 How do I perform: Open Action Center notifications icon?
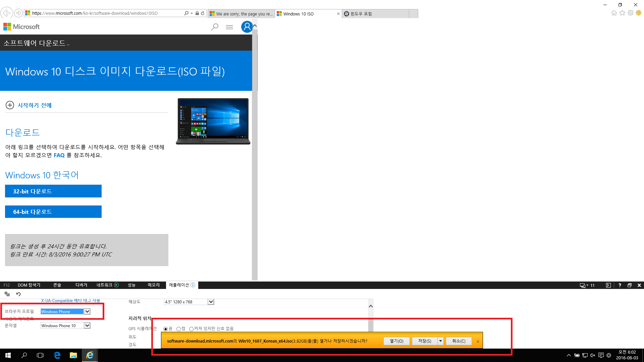(x=601, y=355)
